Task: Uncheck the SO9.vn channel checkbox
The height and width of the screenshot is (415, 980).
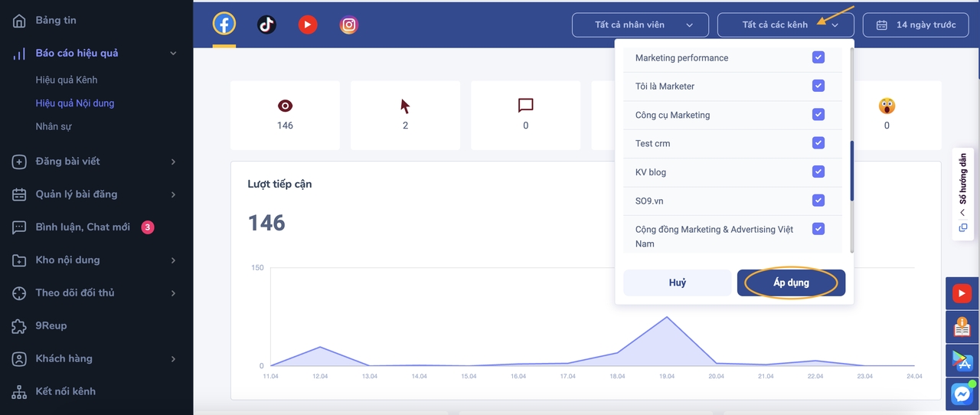Action: (x=818, y=201)
